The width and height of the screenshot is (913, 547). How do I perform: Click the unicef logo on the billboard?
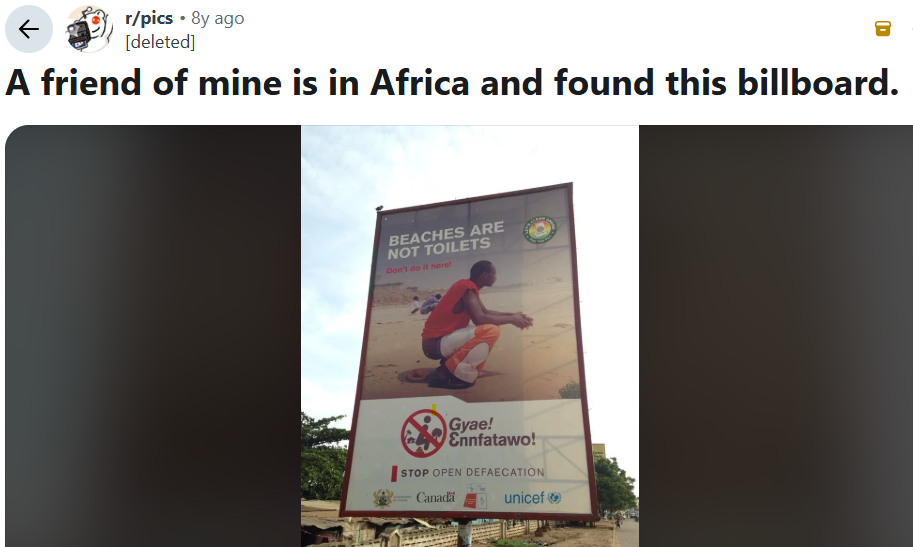532,497
